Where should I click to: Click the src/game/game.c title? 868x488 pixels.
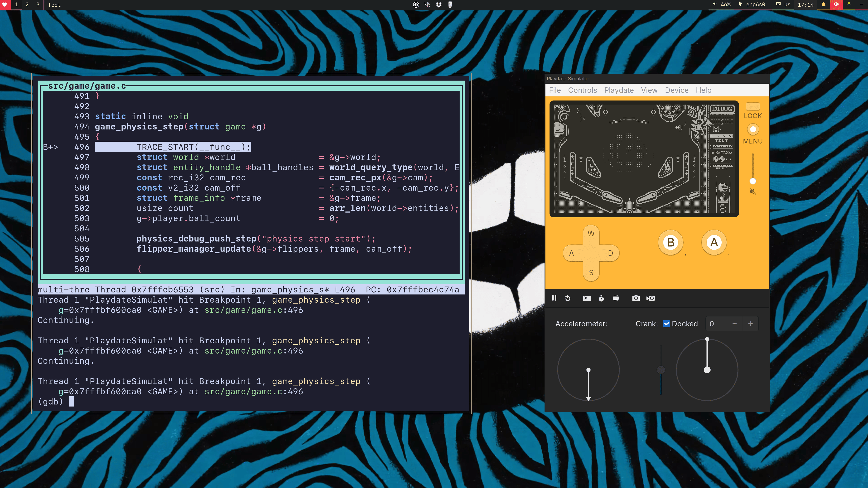[87, 86]
